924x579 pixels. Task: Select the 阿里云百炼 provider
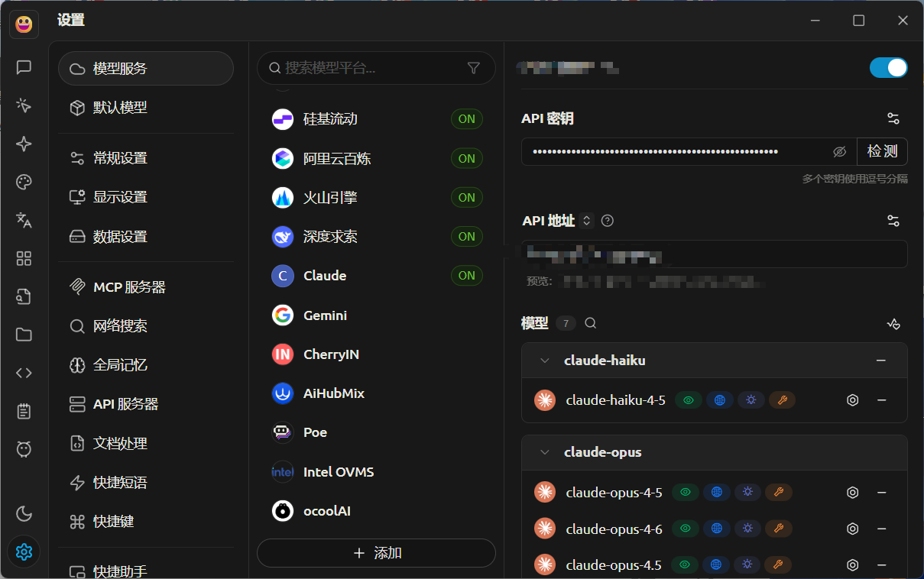pyautogui.click(x=376, y=159)
